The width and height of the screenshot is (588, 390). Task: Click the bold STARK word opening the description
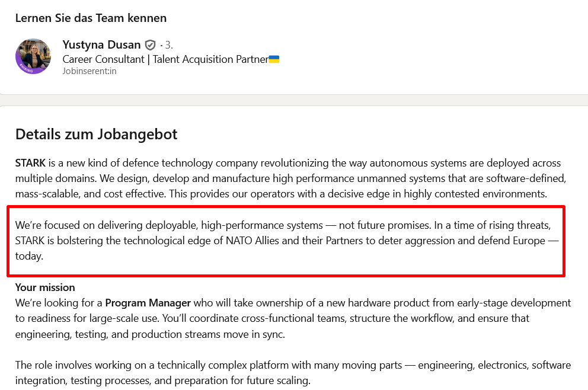click(30, 163)
